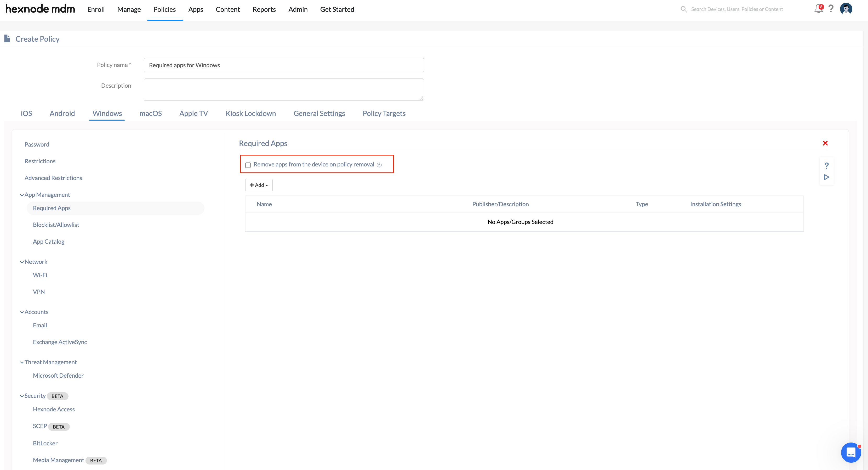The image size is (868, 470).
Task: Open Blocklist/Allowlist settings
Action: [x=56, y=225]
